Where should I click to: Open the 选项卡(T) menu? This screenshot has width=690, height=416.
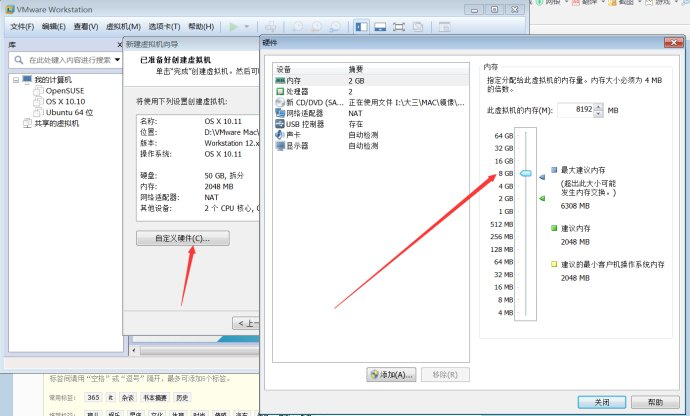click(165, 27)
